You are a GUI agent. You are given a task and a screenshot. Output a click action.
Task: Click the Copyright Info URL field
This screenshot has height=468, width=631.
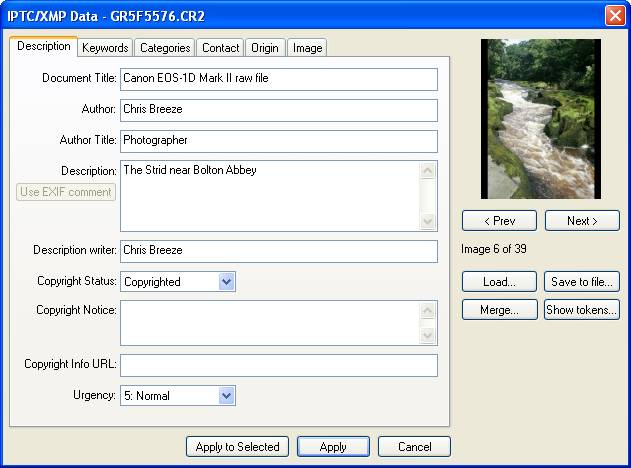tap(279, 365)
